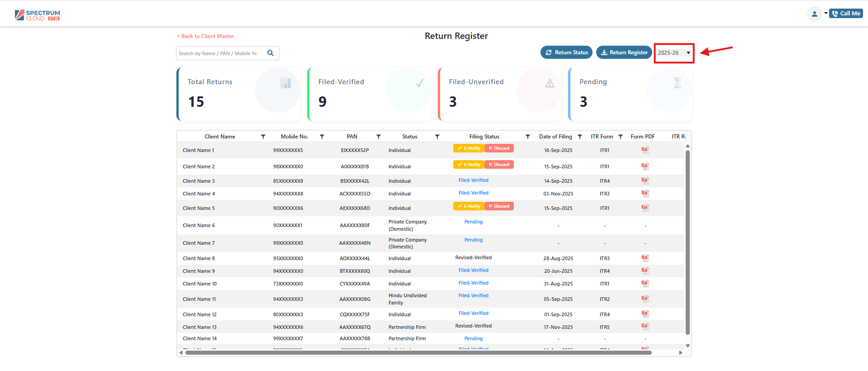Filter the PAN column
Screen dimensions: 868x371
tap(379, 137)
